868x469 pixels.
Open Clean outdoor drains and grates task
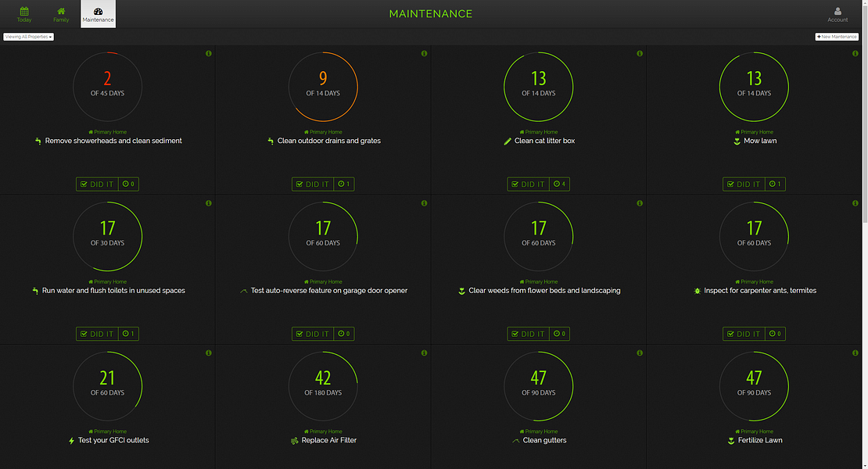click(x=328, y=141)
